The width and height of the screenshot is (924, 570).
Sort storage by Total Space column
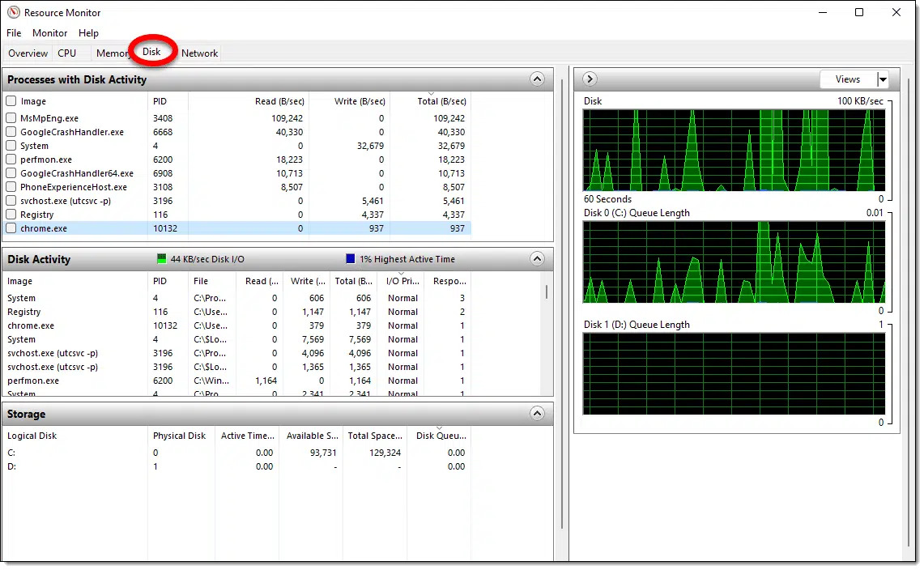tap(375, 436)
